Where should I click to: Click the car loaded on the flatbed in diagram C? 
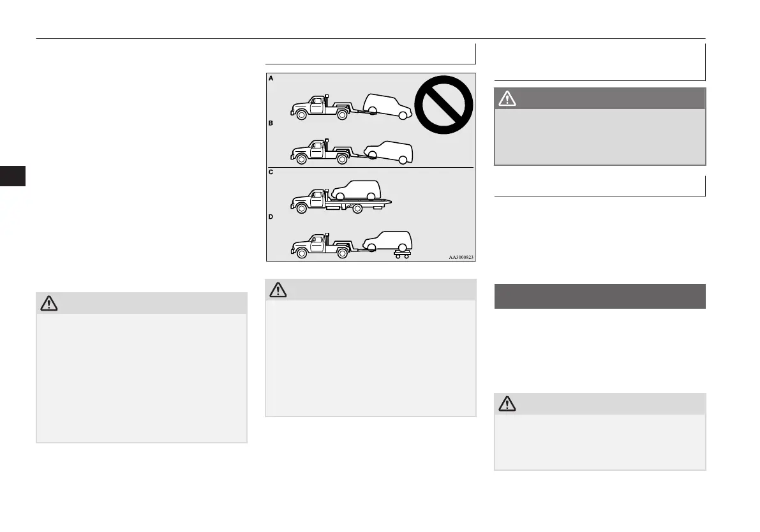[x=356, y=190]
